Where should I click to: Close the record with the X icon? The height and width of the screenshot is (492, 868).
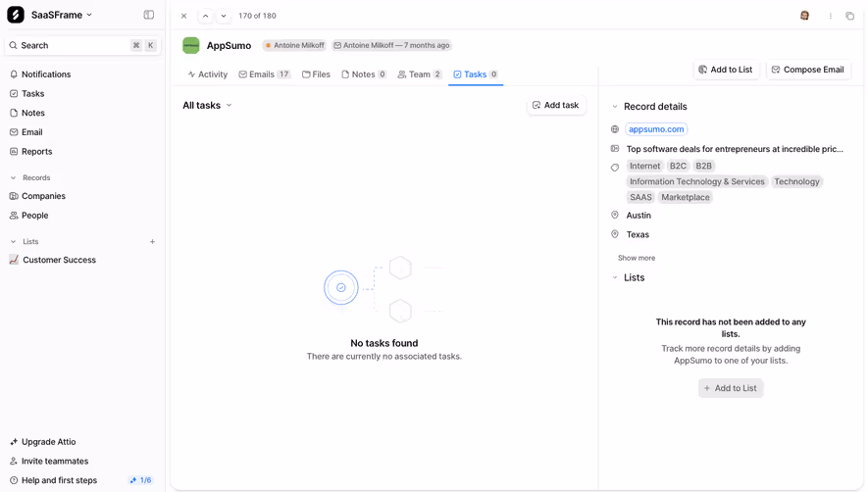183,16
